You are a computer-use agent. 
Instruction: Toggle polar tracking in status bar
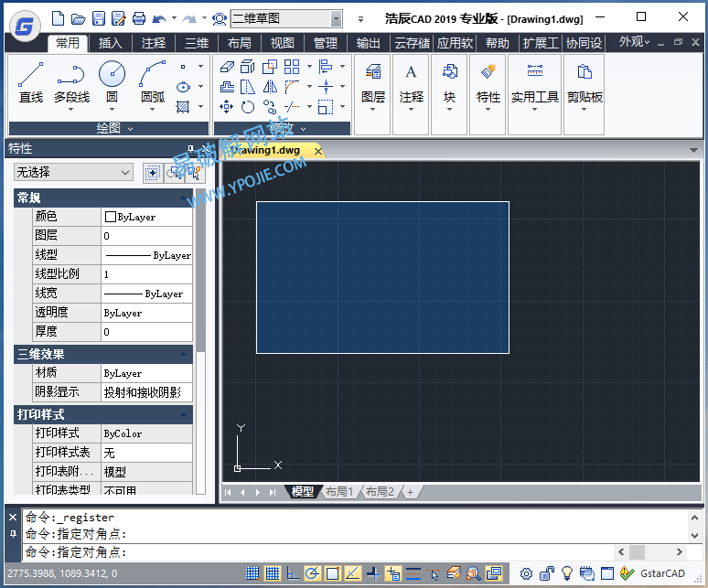pos(313,574)
